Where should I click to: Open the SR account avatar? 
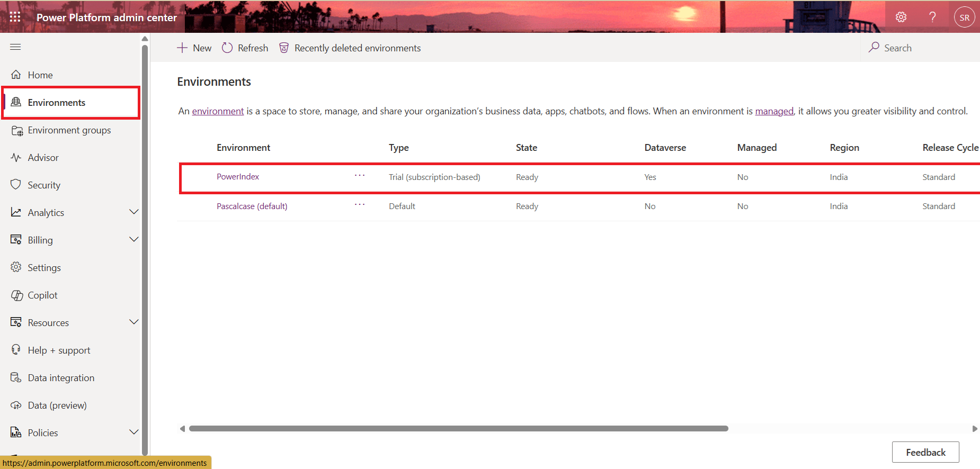pyautogui.click(x=964, y=17)
